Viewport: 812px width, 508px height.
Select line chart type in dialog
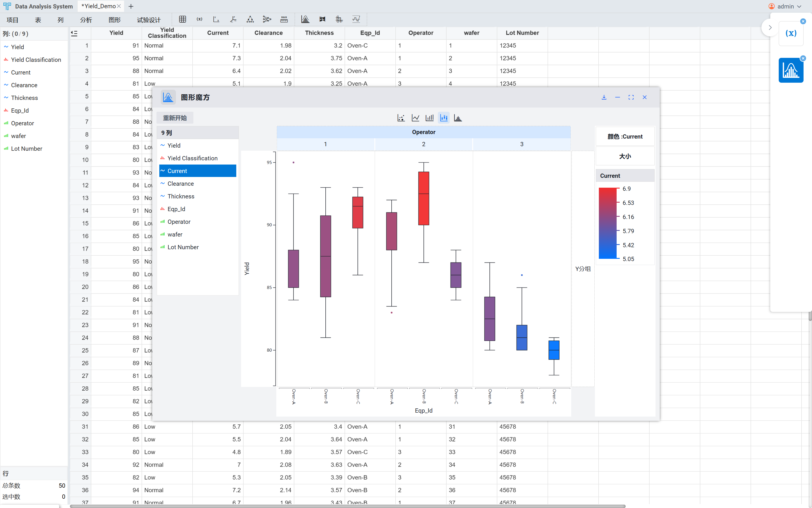click(415, 118)
